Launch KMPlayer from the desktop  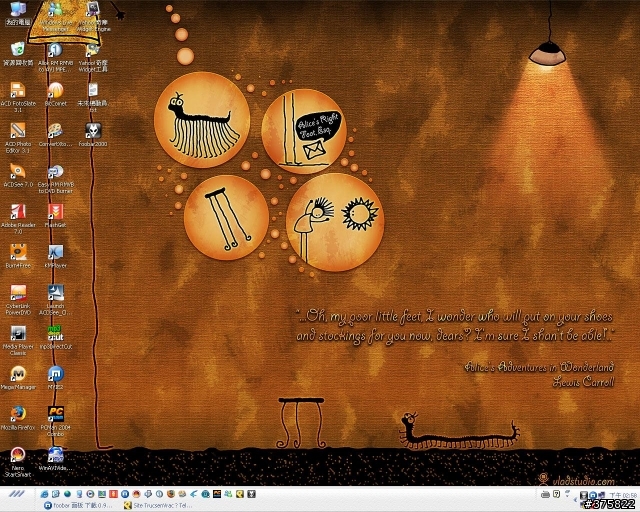[x=56, y=256]
